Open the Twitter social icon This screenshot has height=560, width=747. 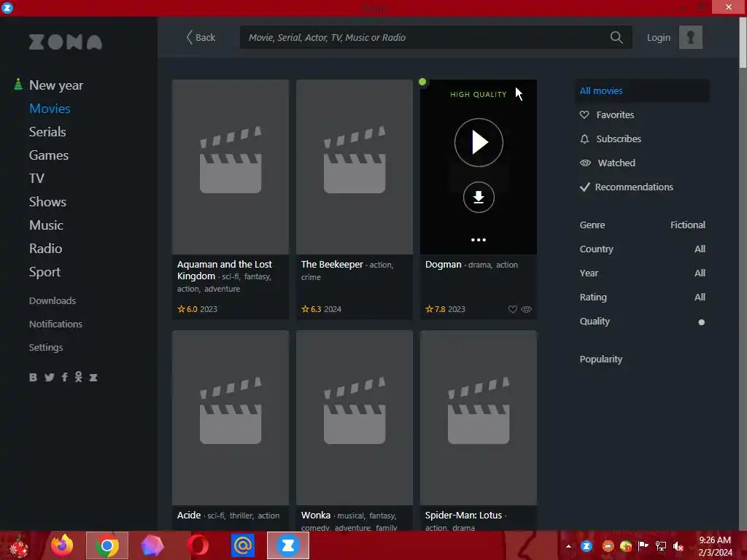click(x=49, y=377)
